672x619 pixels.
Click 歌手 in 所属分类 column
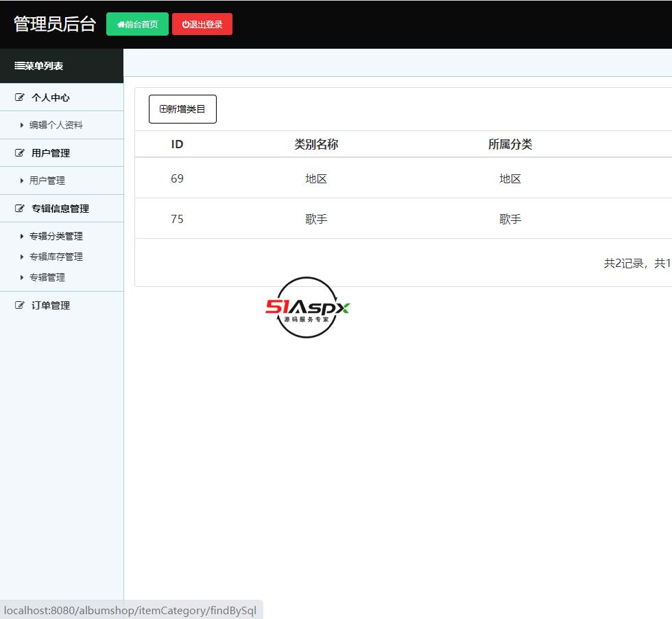click(x=510, y=219)
